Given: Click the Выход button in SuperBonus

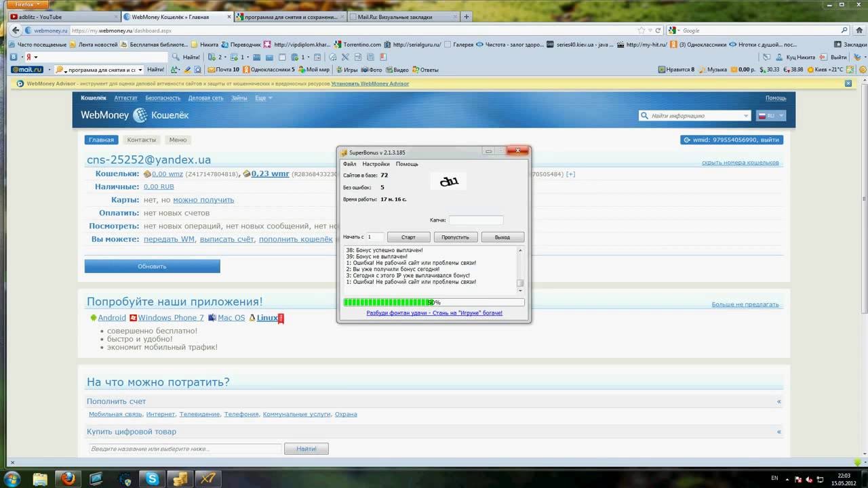Looking at the screenshot, I should point(502,237).
